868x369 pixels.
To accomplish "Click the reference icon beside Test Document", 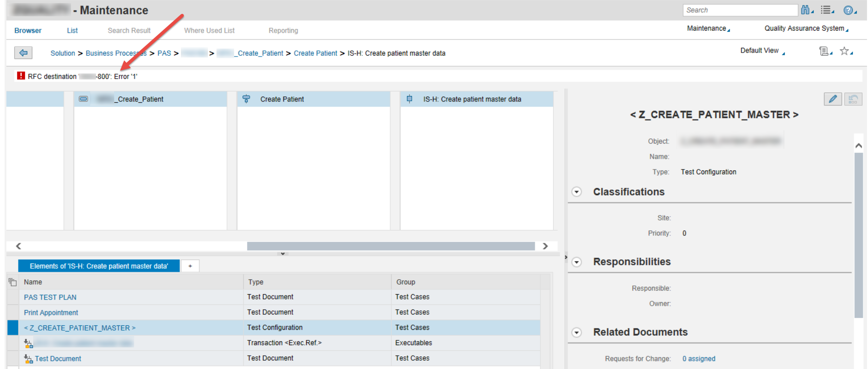I will tap(28, 359).
